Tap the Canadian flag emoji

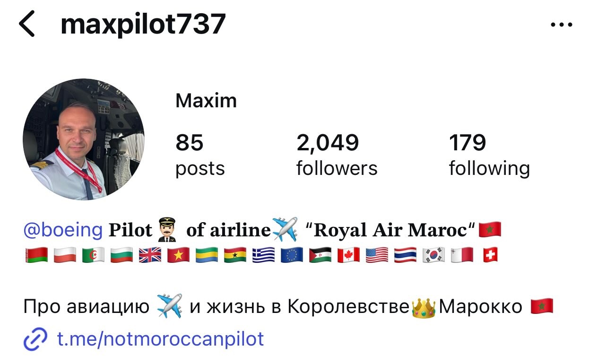(x=348, y=255)
